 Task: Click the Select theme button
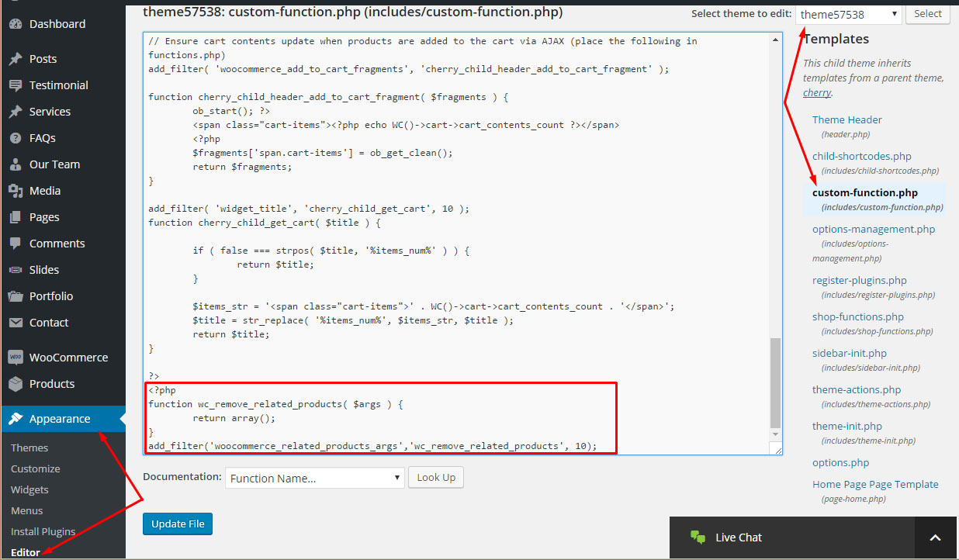(x=928, y=14)
